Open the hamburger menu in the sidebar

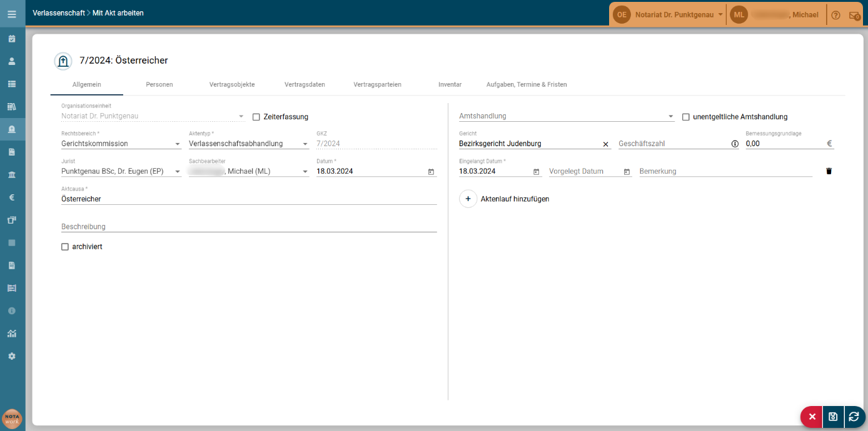click(12, 14)
